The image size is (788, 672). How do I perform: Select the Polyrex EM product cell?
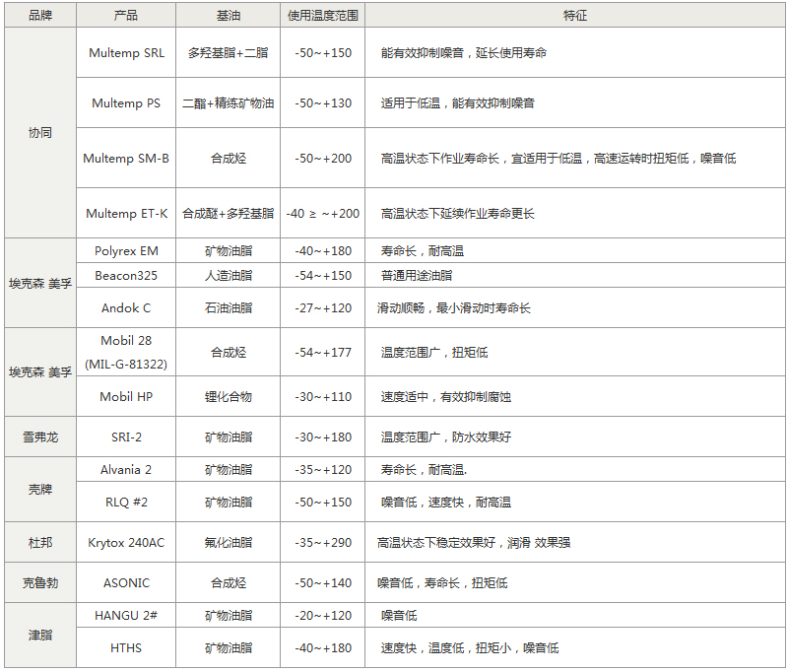pyautogui.click(x=126, y=251)
